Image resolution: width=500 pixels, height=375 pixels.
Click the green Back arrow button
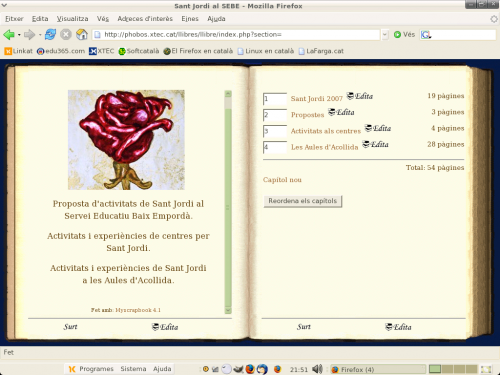(x=9, y=34)
